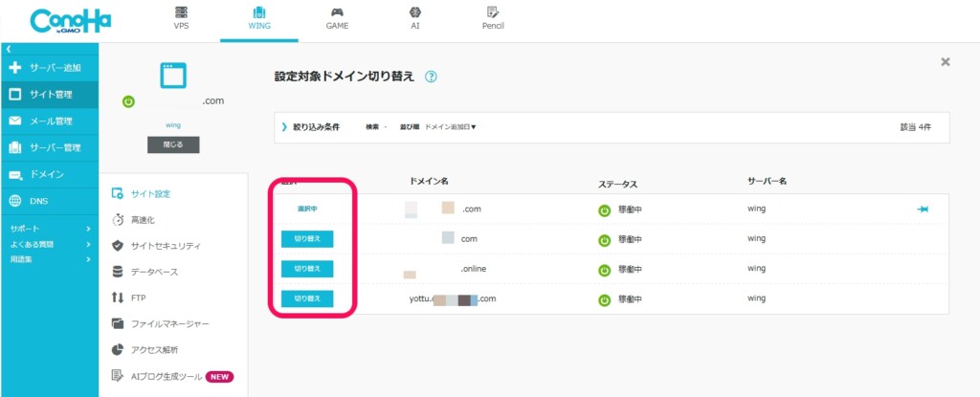Open the ドメイン追加日 sort dropdown
This screenshot has width=980, height=397.
450,127
